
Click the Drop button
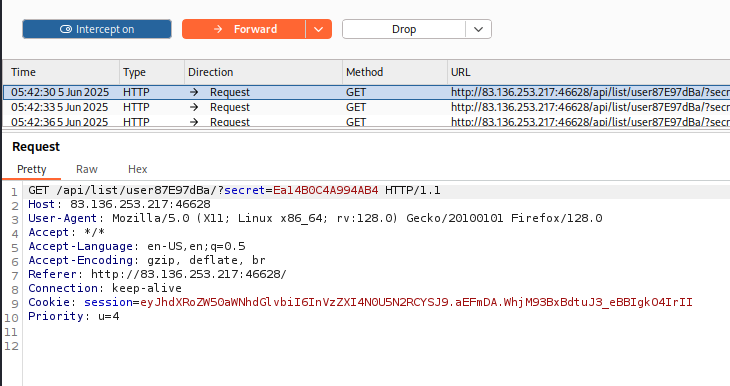click(404, 29)
